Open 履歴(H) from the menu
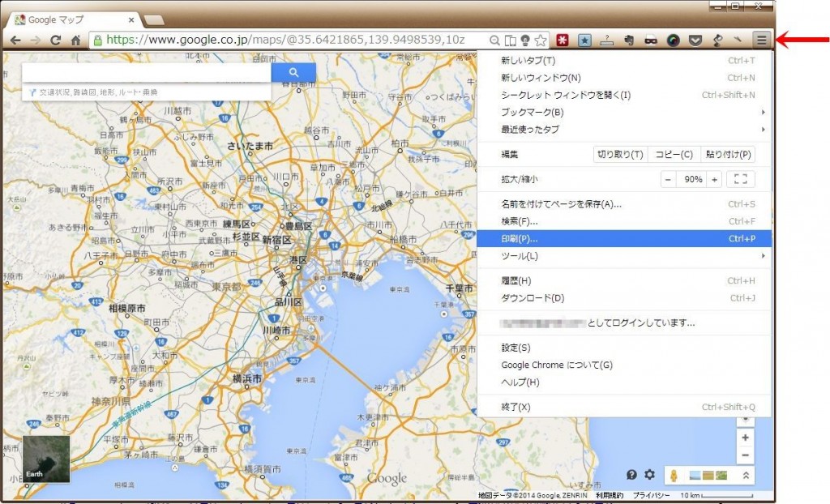Image resolution: width=830 pixels, height=504 pixels. click(624, 281)
